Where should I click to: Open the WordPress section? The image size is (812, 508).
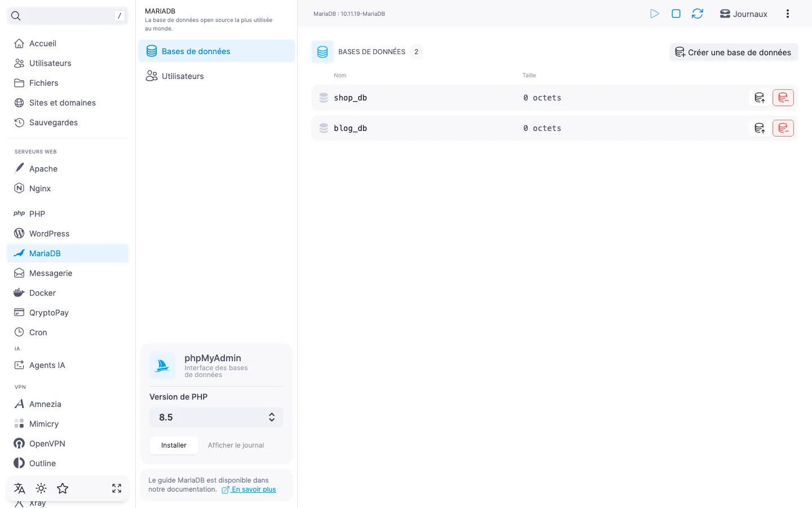[68, 234]
